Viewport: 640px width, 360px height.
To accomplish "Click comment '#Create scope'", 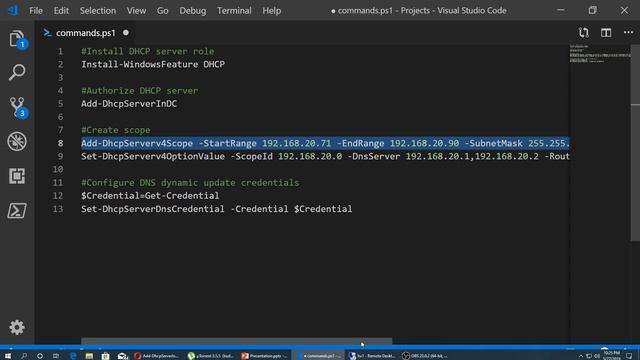I will coord(116,130).
